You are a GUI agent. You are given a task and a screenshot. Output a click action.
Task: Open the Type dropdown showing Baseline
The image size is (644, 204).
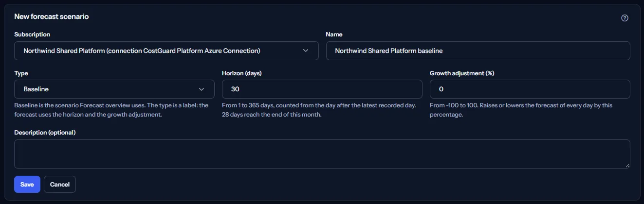click(x=114, y=89)
